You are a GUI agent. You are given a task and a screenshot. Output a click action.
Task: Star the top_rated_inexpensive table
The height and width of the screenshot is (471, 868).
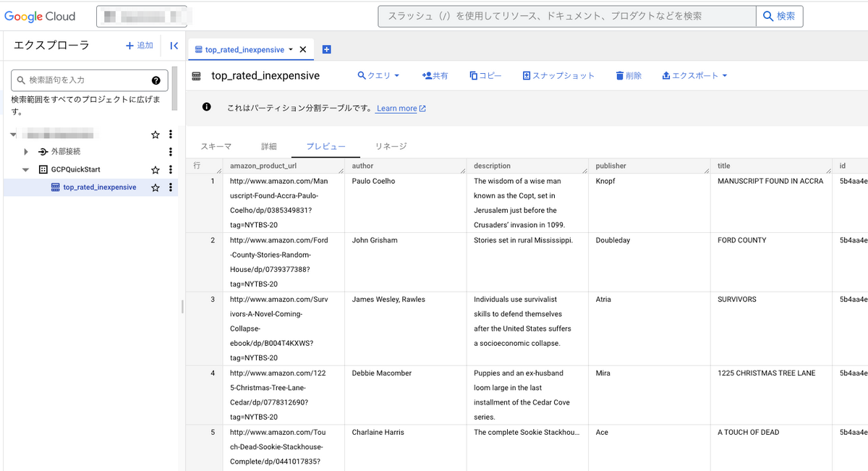[x=155, y=187]
